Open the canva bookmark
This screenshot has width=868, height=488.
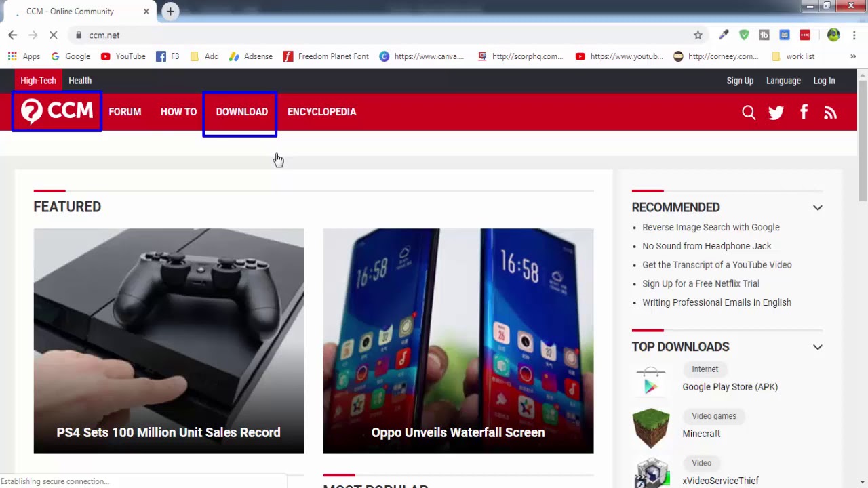(422, 56)
